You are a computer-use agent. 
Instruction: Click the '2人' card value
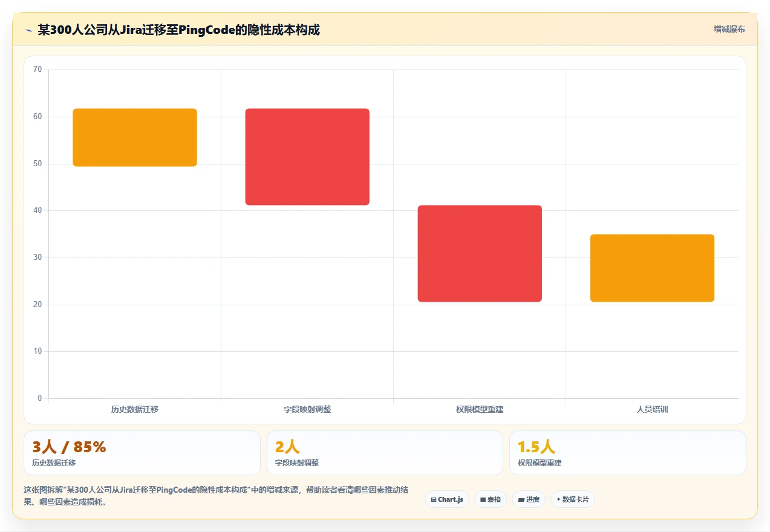coord(287,447)
